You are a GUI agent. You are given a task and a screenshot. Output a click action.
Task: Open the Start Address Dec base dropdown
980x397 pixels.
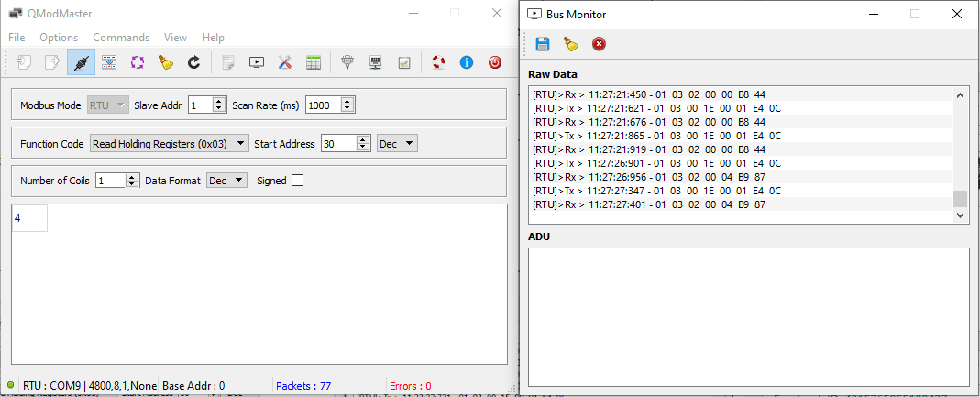click(x=398, y=144)
